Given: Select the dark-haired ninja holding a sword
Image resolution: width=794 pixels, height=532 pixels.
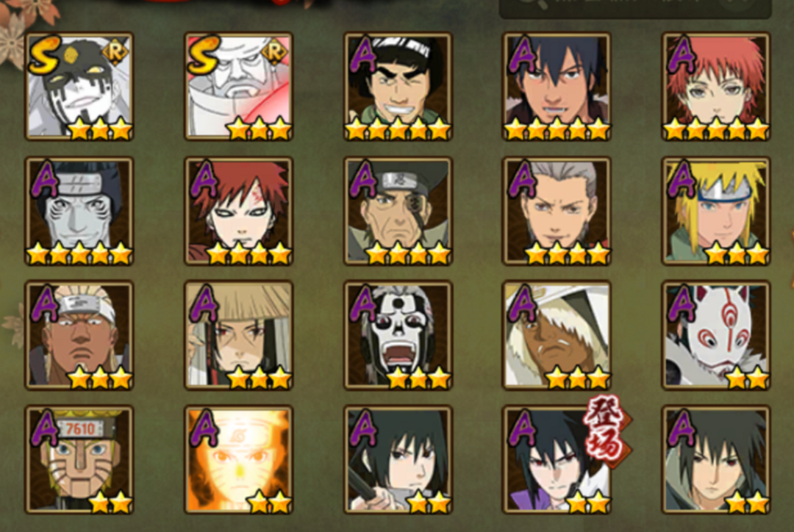Looking at the screenshot, I should click(x=398, y=459).
